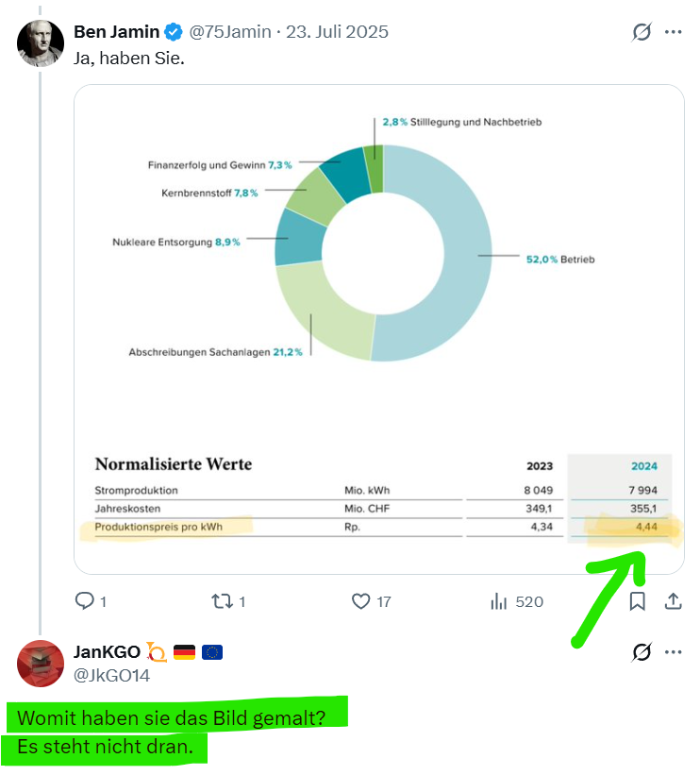
Task: Open the @75Jamin handle link
Action: [230, 32]
